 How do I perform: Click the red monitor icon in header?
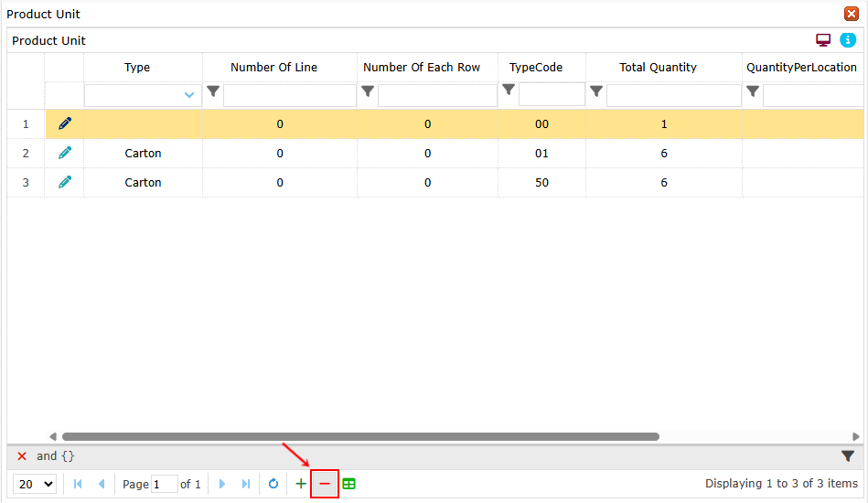coord(823,40)
